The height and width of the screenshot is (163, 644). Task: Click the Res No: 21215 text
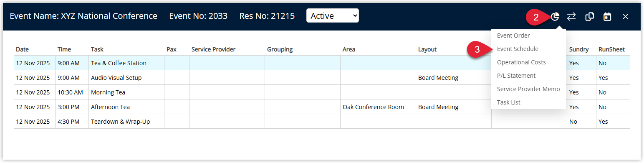[267, 16]
